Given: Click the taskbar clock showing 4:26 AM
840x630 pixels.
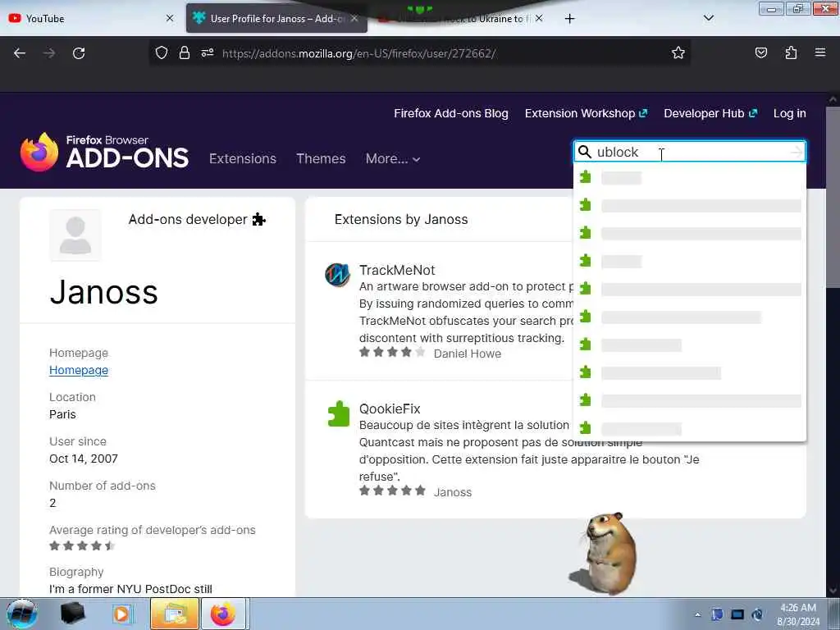Looking at the screenshot, I should (798, 614).
